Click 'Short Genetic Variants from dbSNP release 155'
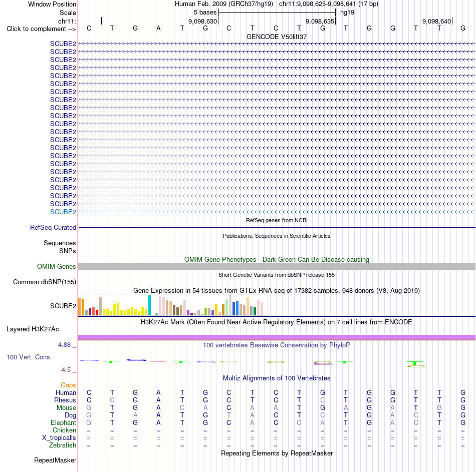Screen dimensions: 476x472 tap(277, 275)
